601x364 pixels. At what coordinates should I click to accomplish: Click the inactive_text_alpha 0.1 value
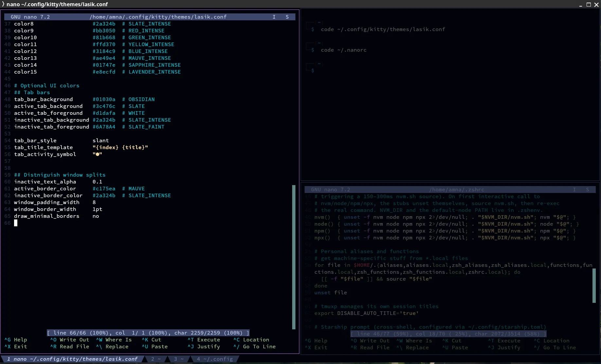97,182
